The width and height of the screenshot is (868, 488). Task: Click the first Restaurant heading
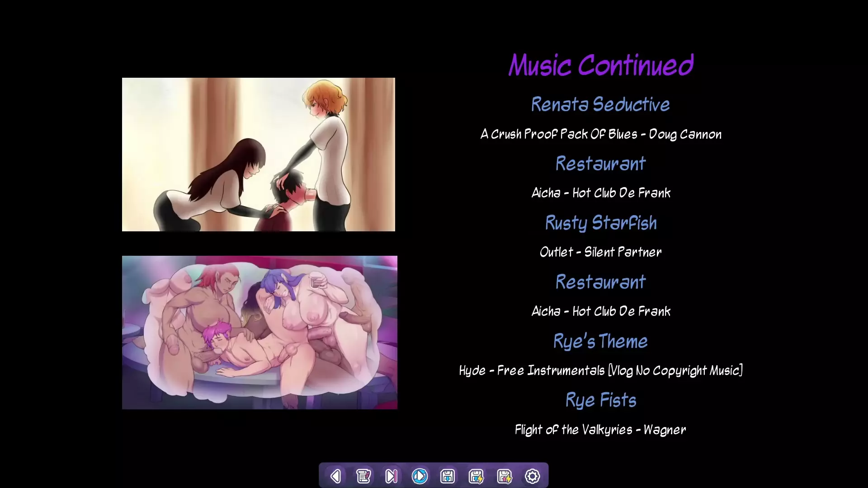[x=600, y=164]
